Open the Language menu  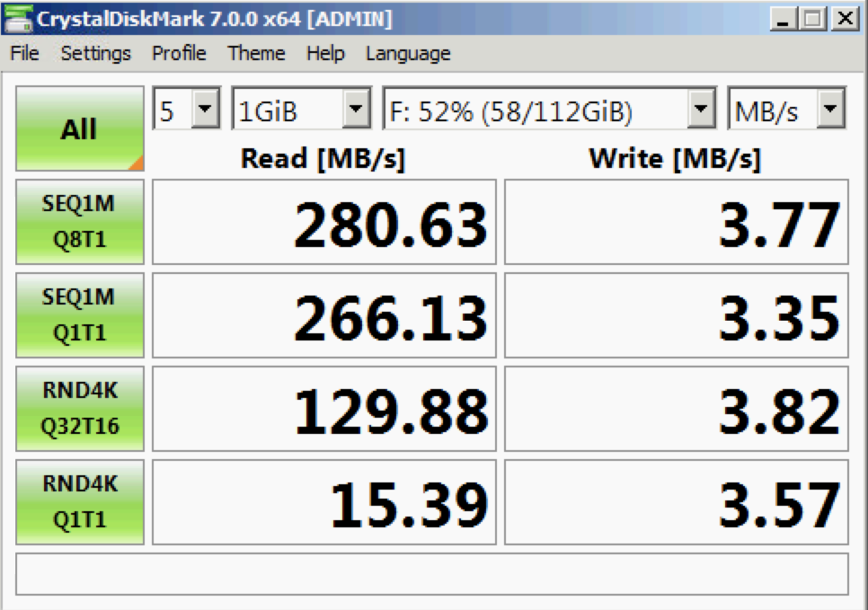(408, 53)
